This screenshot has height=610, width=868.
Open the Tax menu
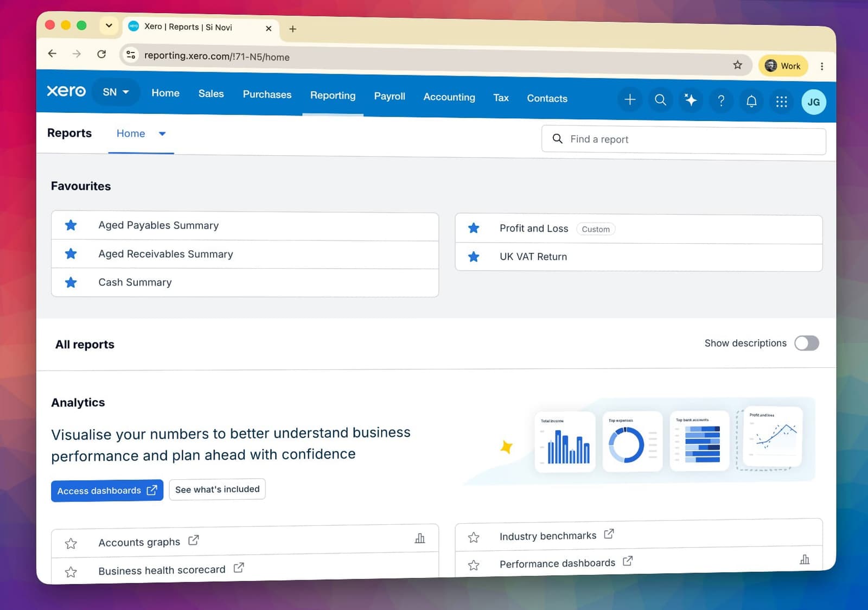click(x=501, y=98)
